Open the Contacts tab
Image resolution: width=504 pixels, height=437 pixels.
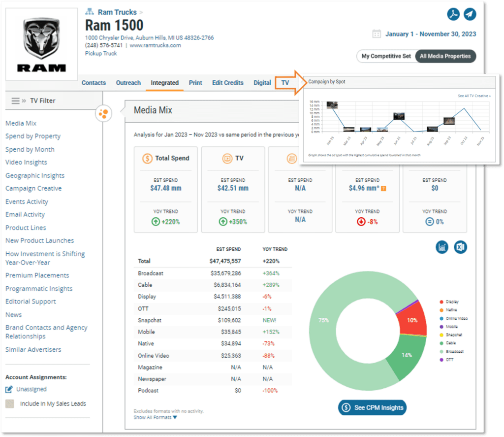(x=94, y=83)
